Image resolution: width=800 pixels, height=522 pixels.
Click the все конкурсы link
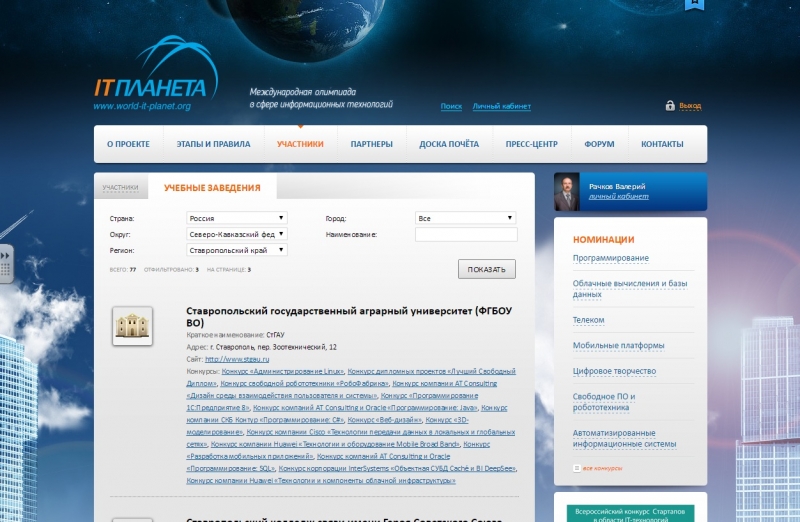coord(603,468)
